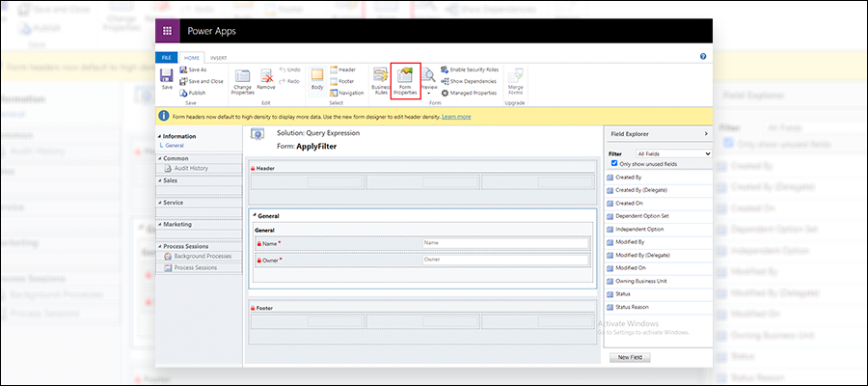Redo the last edit
The image size is (868, 386).
289,81
